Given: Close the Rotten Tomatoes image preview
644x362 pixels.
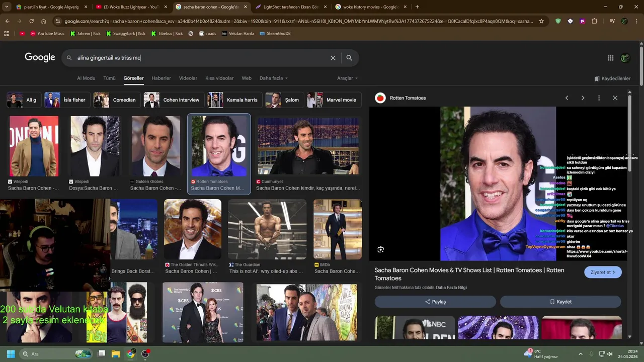Looking at the screenshot, I should [615, 98].
